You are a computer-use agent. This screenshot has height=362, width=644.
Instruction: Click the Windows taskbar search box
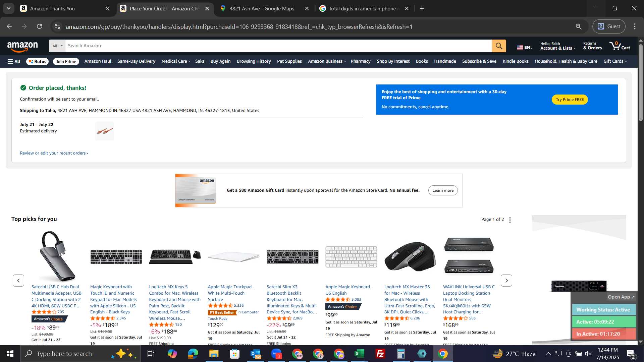80,354
